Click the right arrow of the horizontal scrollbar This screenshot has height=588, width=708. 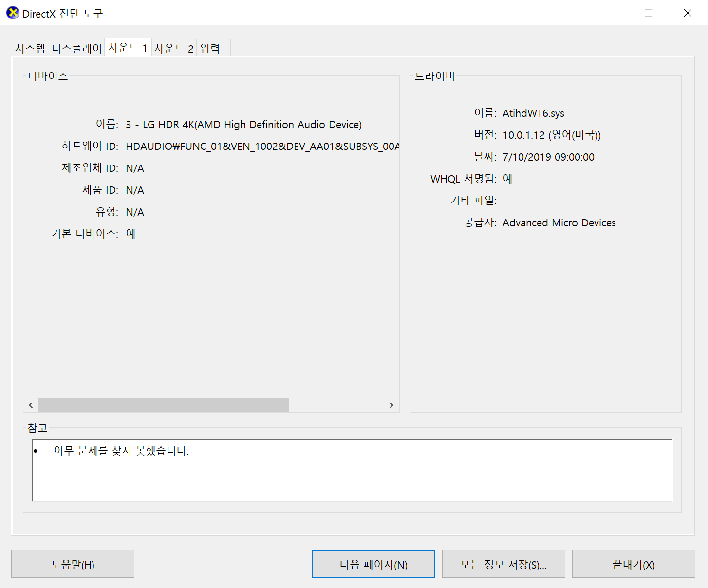[x=391, y=405]
